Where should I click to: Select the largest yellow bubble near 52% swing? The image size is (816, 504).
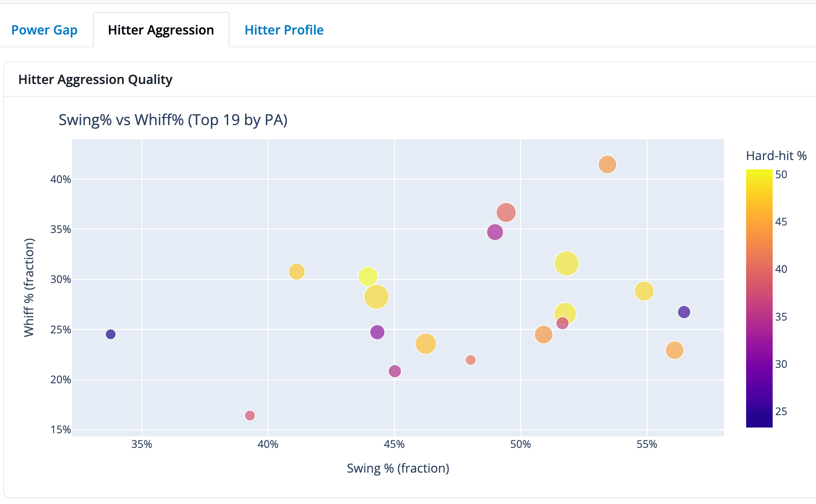tap(567, 263)
